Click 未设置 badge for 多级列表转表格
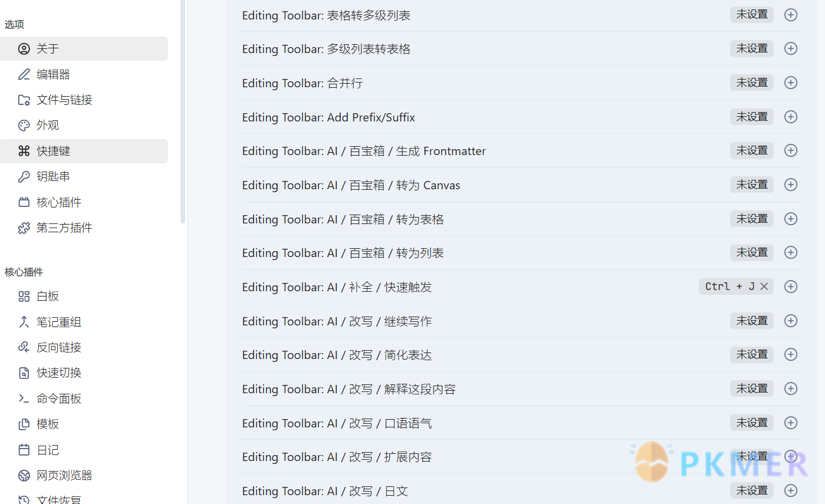This screenshot has width=825, height=504. coord(751,48)
